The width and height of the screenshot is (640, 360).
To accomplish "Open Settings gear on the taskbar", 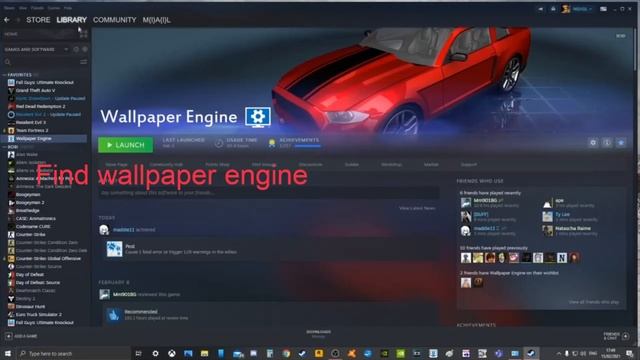I will pyautogui.click(x=155, y=353).
